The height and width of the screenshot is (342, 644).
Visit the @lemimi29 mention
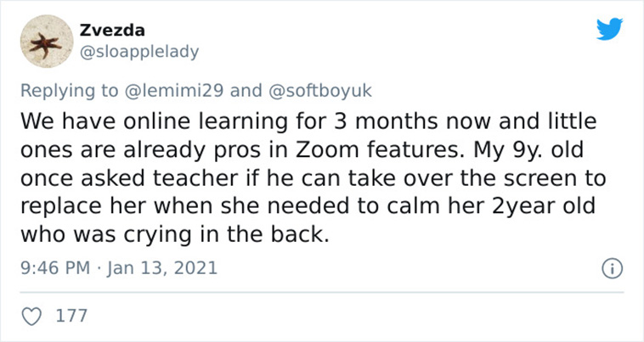(x=173, y=91)
